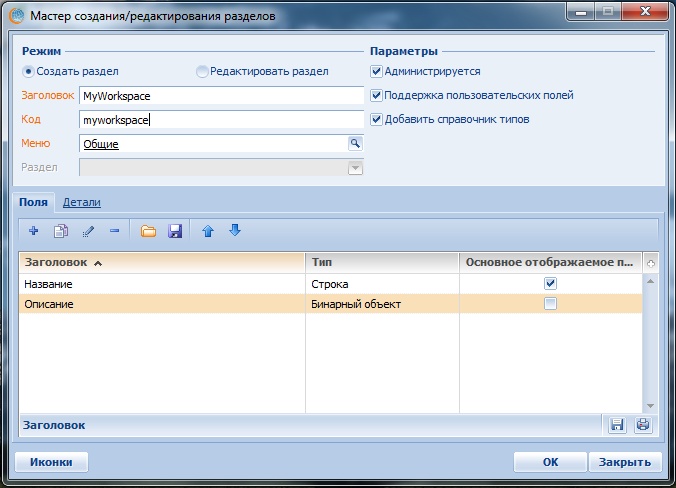Open the folder icon in the fields toolbar

pos(148,231)
